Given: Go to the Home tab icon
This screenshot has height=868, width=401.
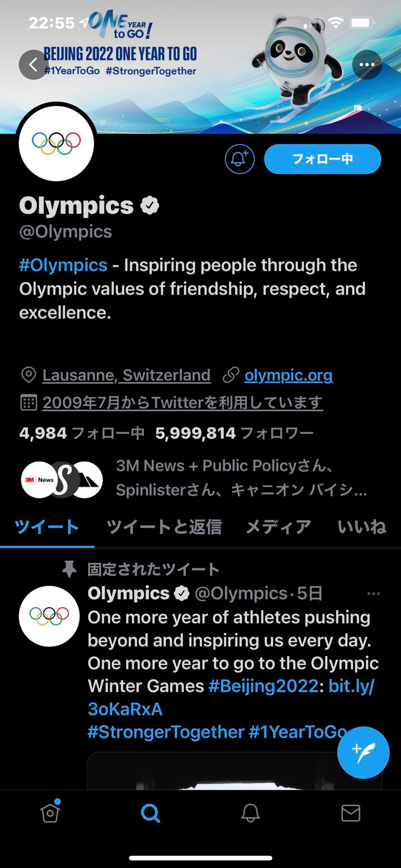Looking at the screenshot, I should tap(50, 812).
